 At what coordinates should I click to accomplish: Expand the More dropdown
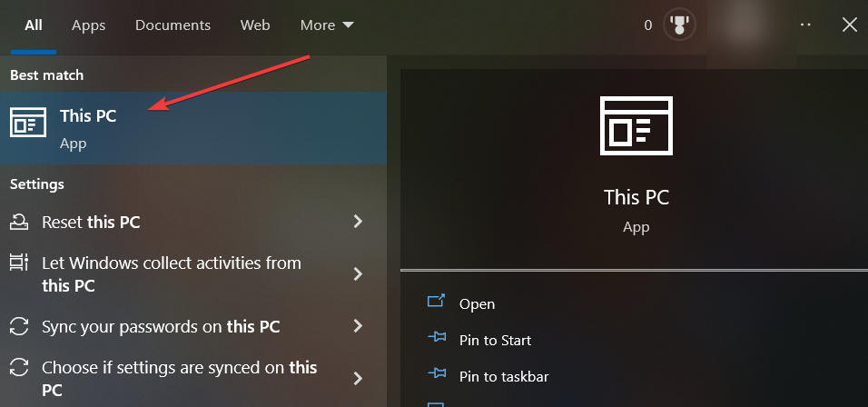(327, 25)
